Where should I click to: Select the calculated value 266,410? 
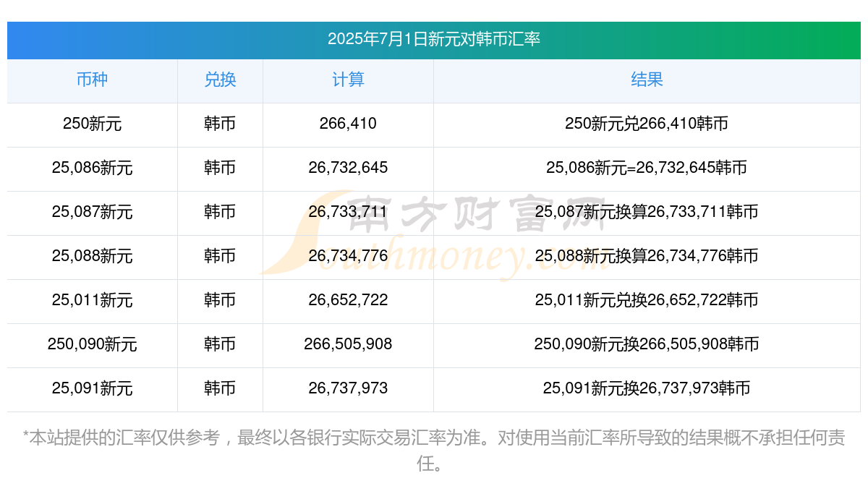click(x=348, y=124)
